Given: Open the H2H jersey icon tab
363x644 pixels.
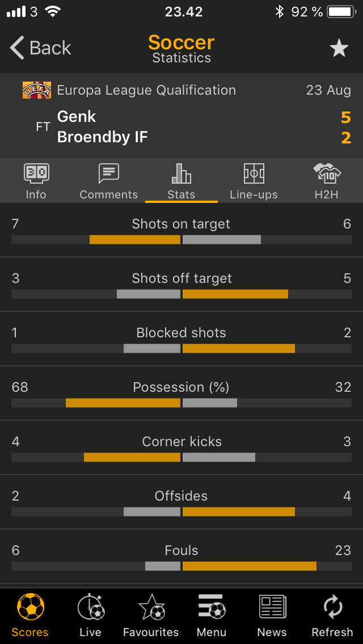Looking at the screenshot, I should click(x=326, y=181).
